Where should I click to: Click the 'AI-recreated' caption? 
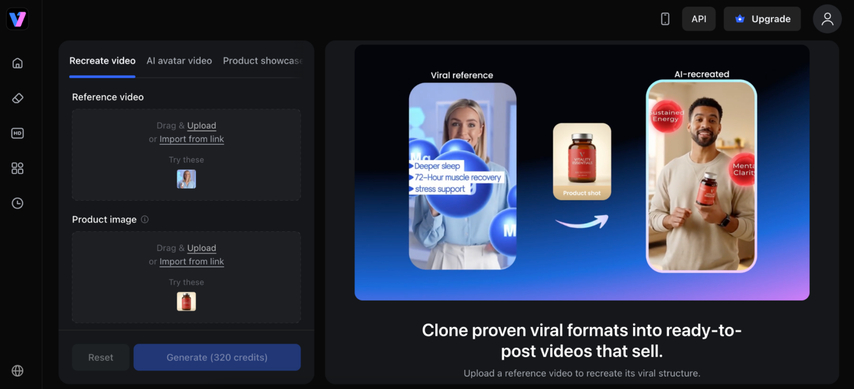click(702, 74)
